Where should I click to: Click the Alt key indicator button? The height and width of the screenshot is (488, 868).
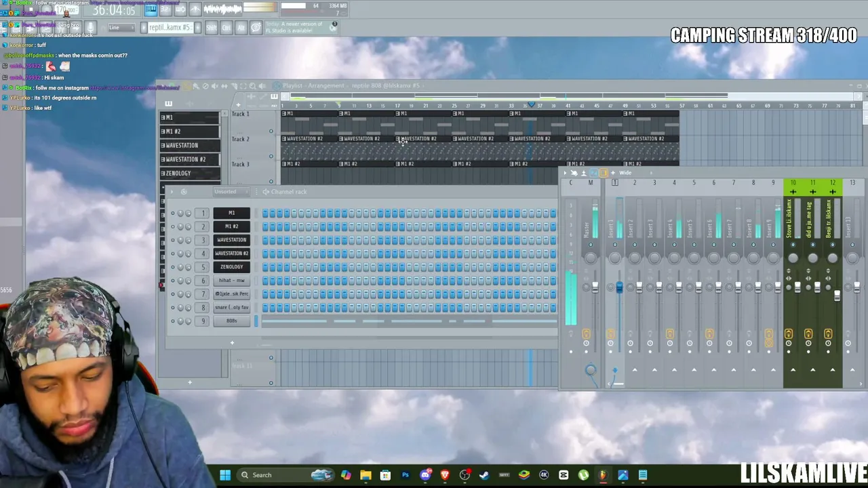tap(241, 28)
